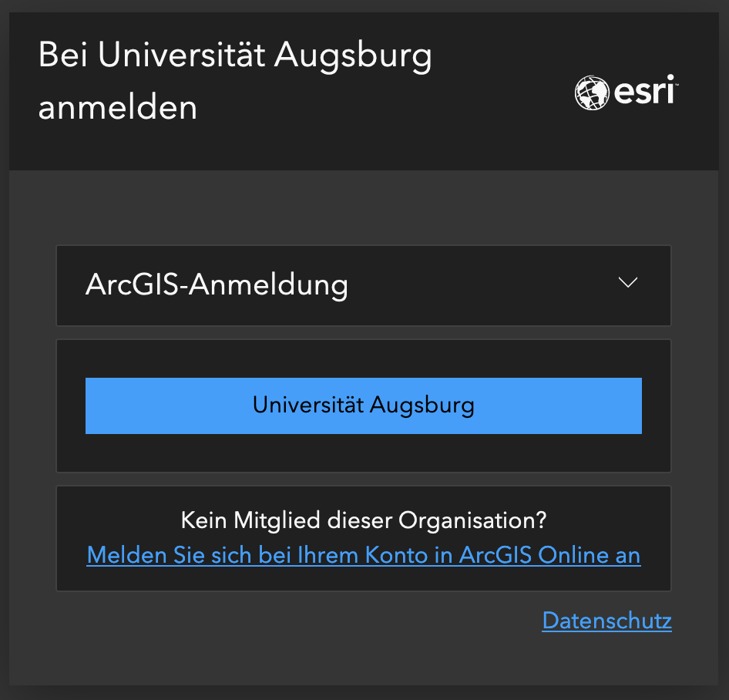Click the panel area below the blue button
The image size is (729, 700).
pos(363,453)
